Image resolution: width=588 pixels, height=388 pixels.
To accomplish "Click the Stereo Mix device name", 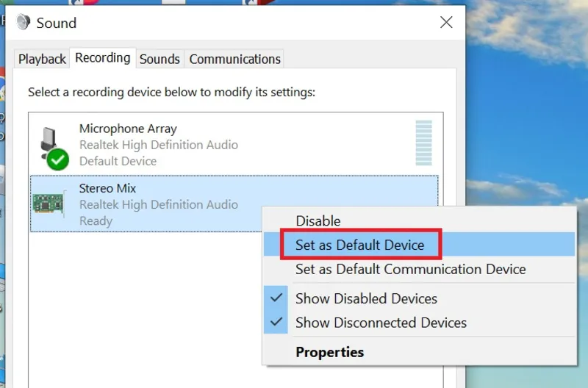I will [107, 188].
